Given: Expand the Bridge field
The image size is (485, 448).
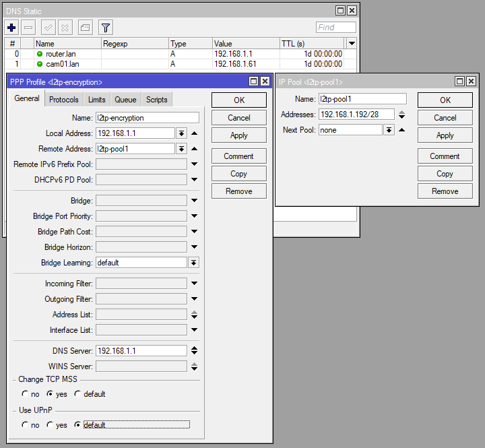Looking at the screenshot, I should click(x=194, y=201).
